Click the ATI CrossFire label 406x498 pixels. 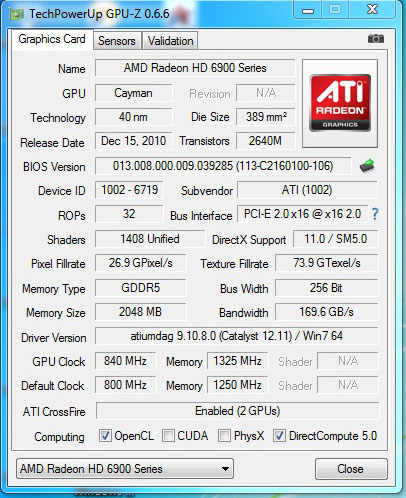click(x=54, y=412)
